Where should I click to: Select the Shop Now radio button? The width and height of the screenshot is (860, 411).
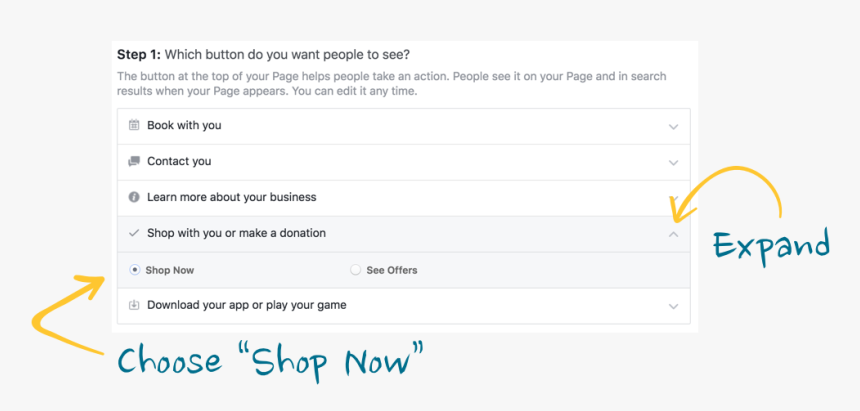tap(134, 270)
